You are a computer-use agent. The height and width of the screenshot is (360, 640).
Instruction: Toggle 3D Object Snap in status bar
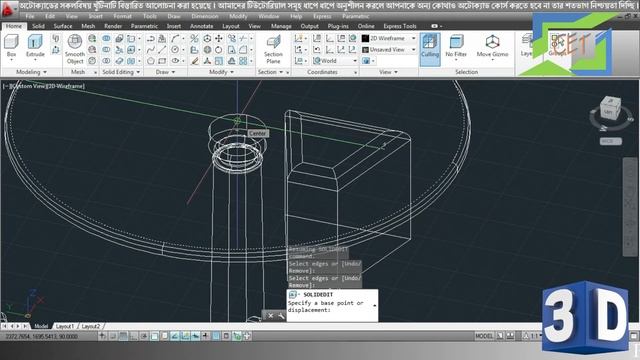coord(164,336)
